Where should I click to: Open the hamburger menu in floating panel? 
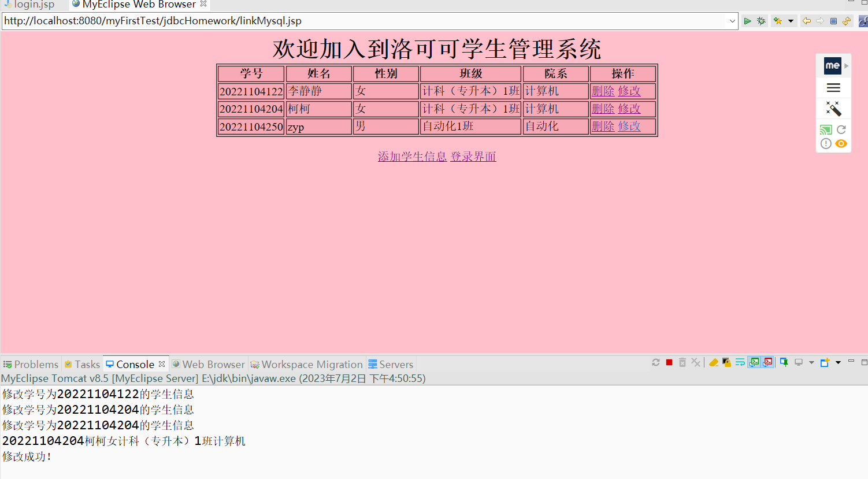833,88
